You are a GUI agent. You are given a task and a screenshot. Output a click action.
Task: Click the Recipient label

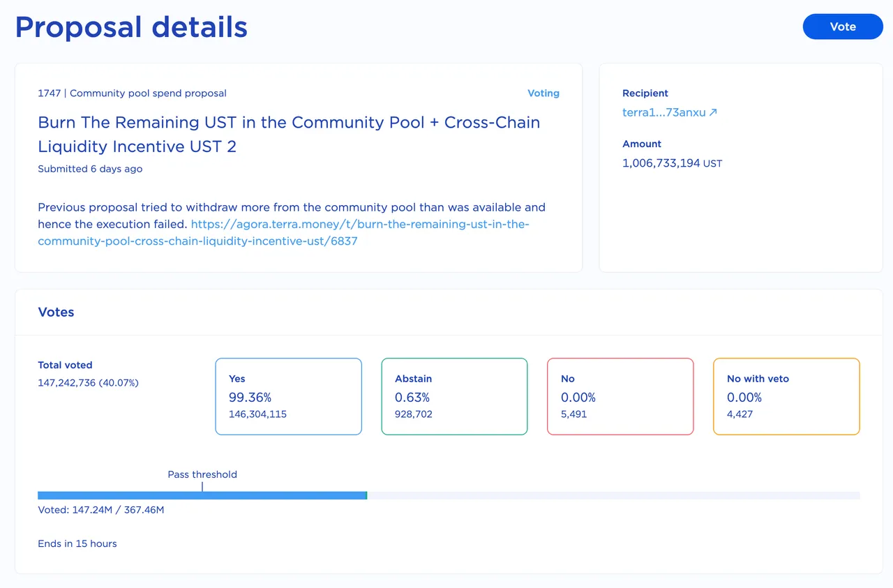(645, 93)
